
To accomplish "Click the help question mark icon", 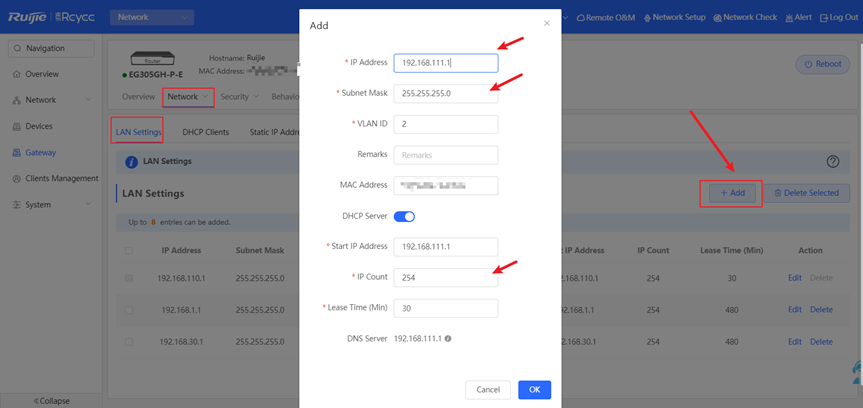I will [x=832, y=161].
